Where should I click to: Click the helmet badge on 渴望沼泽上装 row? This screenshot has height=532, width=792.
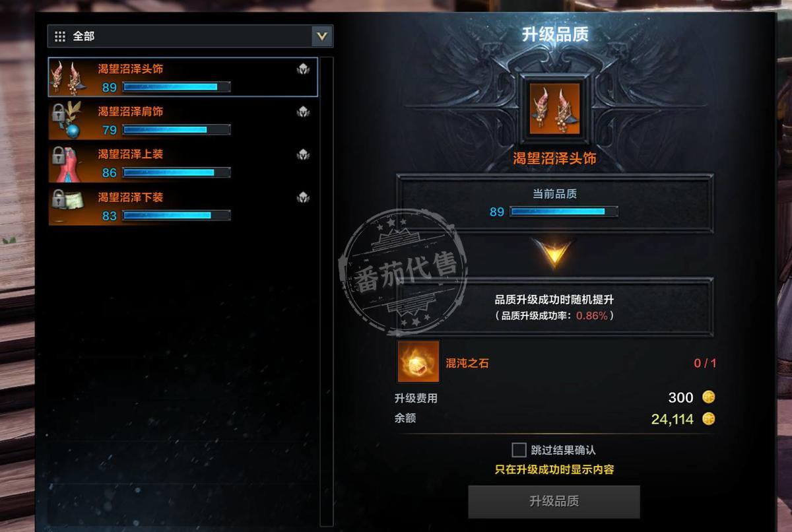(304, 154)
